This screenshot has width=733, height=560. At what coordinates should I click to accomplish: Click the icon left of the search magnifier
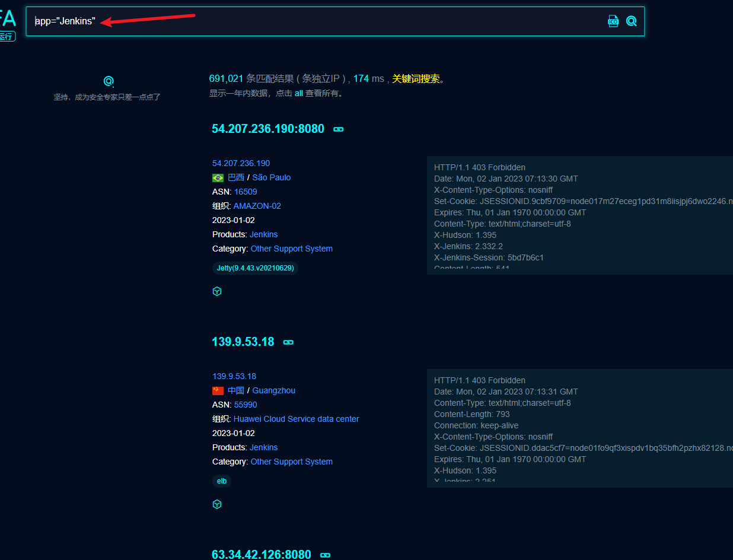613,21
